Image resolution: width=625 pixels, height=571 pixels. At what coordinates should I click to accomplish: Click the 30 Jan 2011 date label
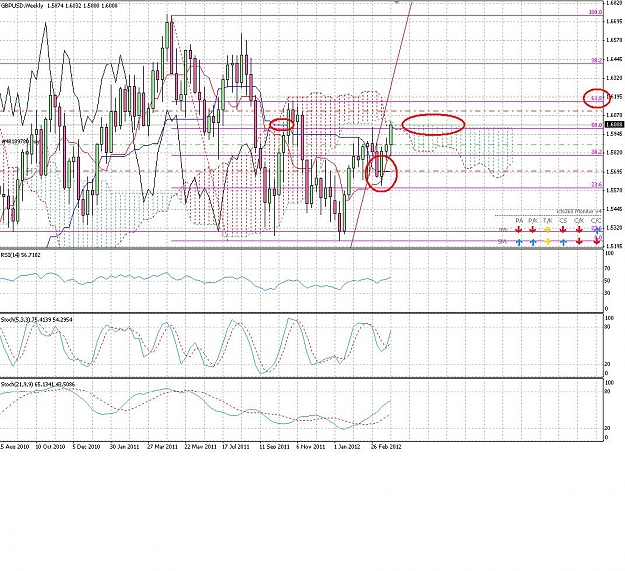tap(124, 447)
